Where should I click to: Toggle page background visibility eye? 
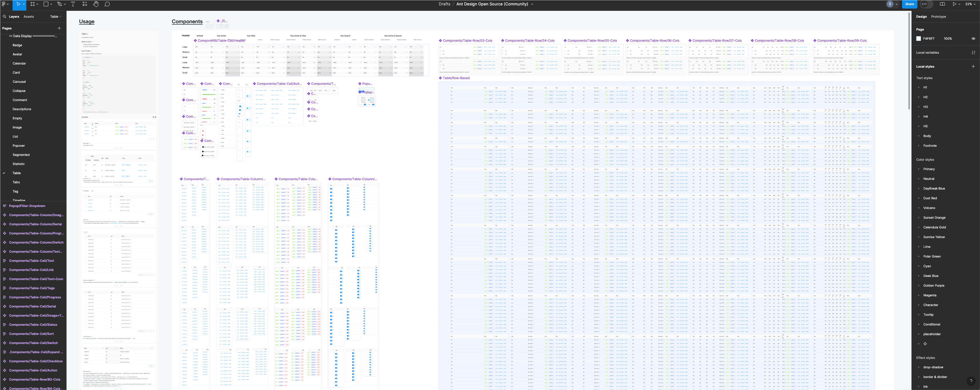coord(973,38)
